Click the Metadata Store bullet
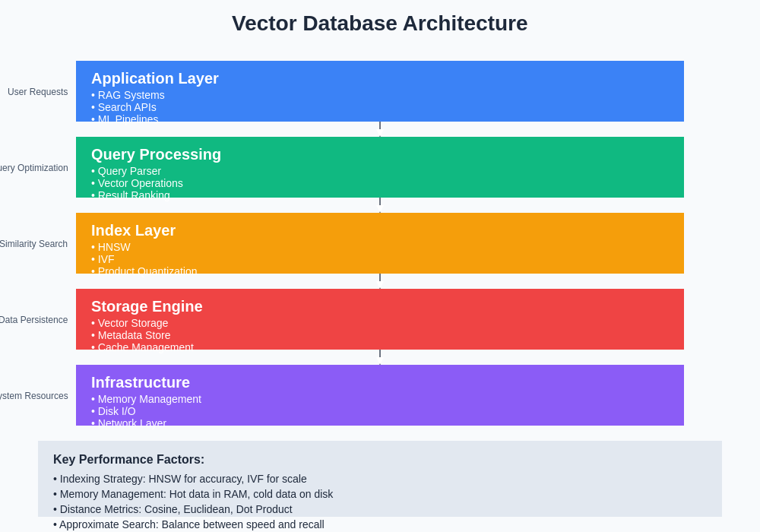Viewport: 760px width, 532px height. 134,335
